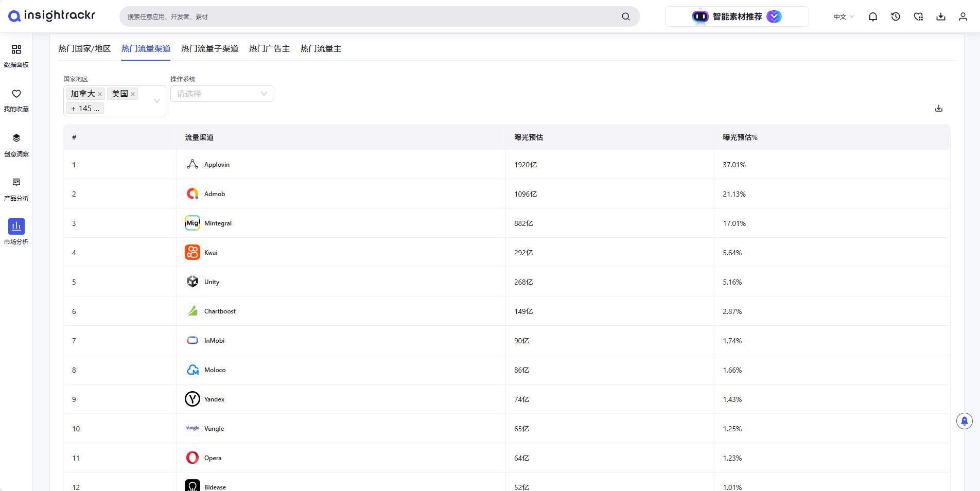The image size is (980, 491).
Task: Click the insighttrackr logo
Action: pos(51,16)
